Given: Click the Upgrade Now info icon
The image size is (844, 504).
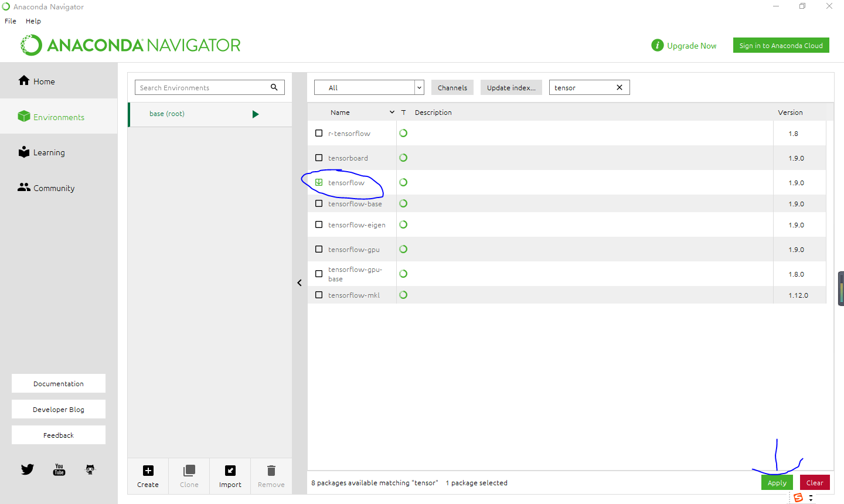Looking at the screenshot, I should tap(658, 45).
